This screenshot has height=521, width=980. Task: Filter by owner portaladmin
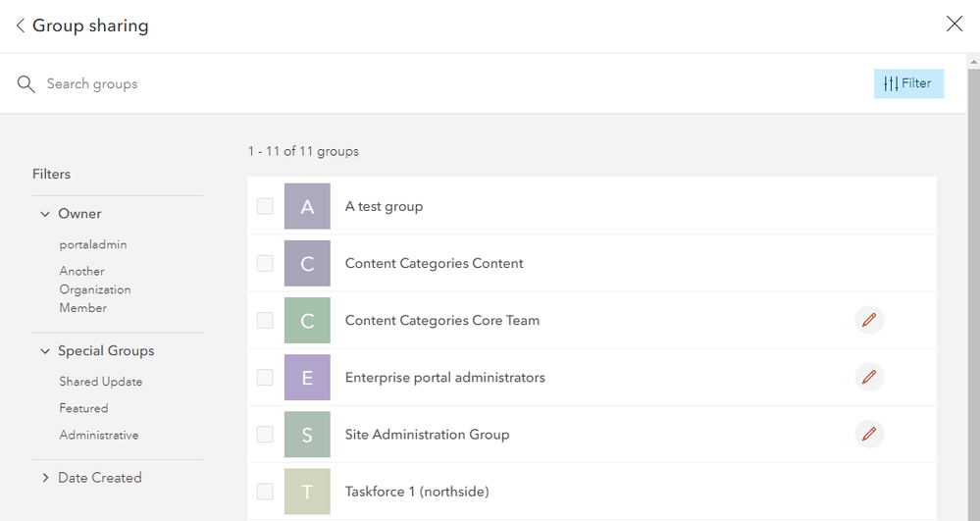point(93,244)
